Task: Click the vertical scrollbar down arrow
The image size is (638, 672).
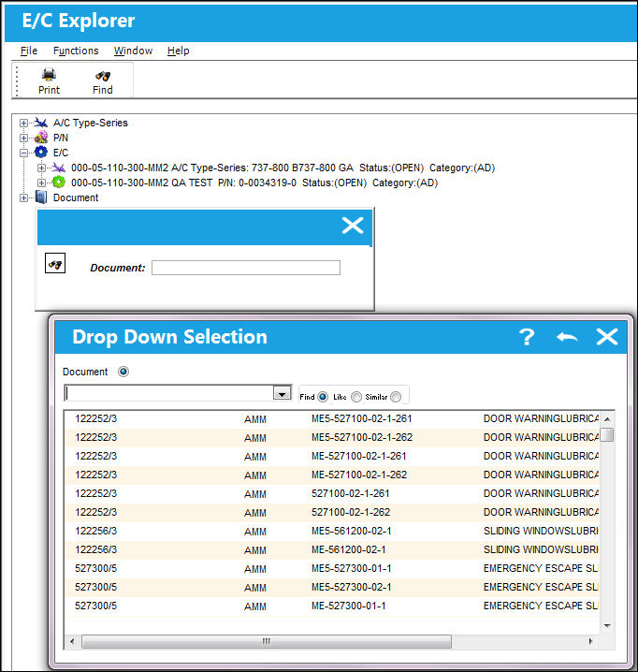Action: 607,626
